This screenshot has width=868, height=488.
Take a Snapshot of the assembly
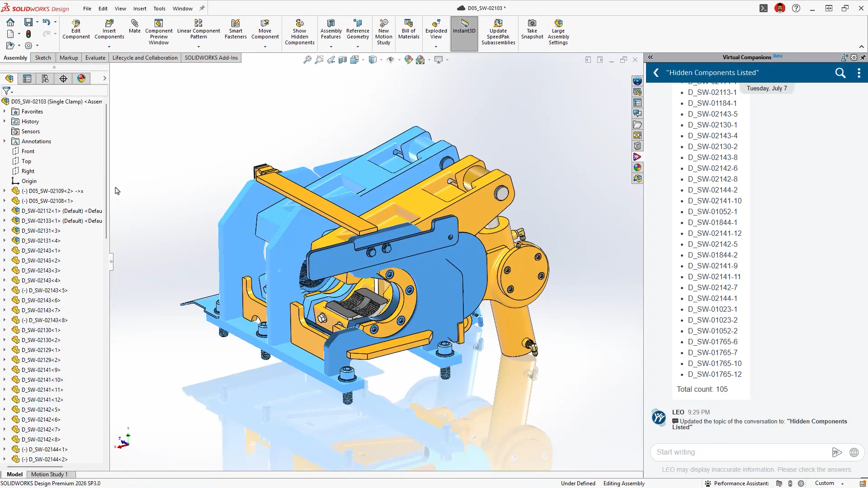click(x=532, y=29)
